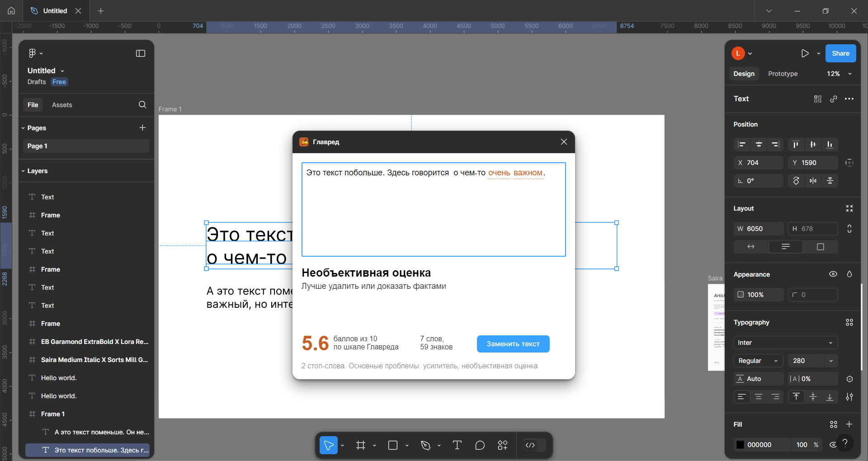Click the black fill color swatch

click(x=740, y=445)
